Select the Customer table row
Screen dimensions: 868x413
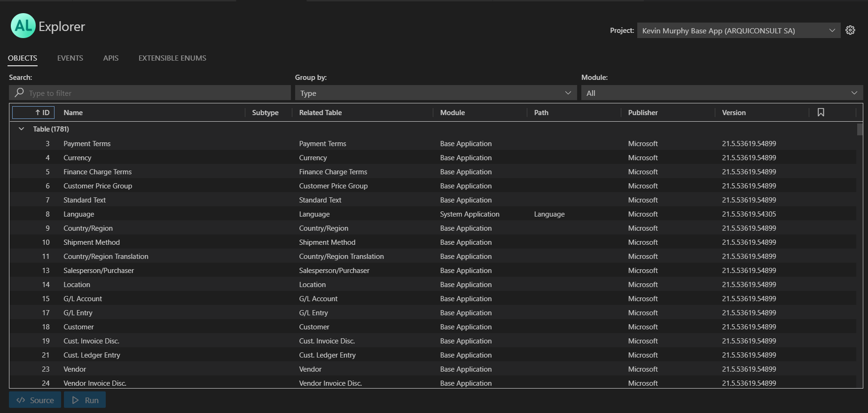(78, 327)
